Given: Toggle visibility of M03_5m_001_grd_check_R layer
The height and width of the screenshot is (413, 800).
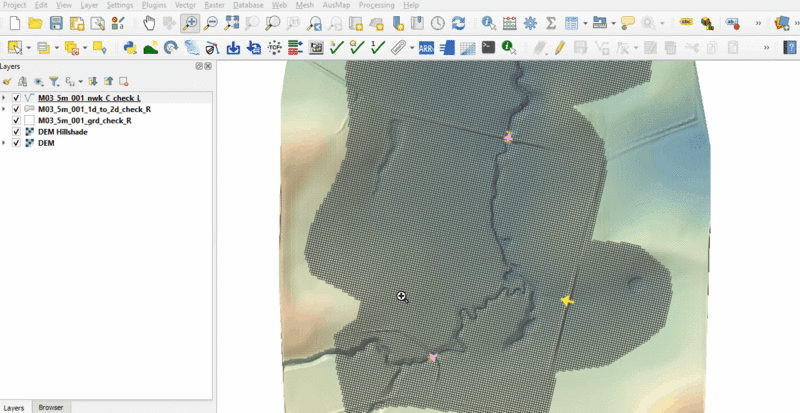Looking at the screenshot, I should pyautogui.click(x=16, y=120).
